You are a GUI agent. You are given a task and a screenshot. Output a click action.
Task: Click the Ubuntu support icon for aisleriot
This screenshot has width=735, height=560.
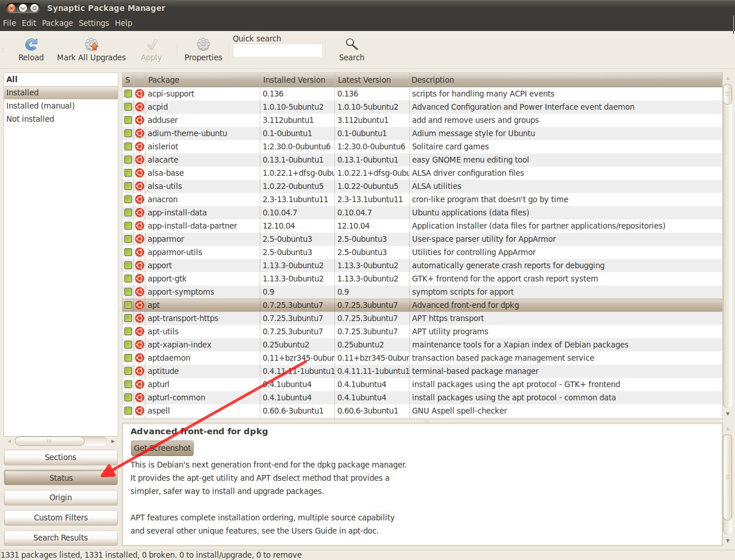pyautogui.click(x=139, y=146)
